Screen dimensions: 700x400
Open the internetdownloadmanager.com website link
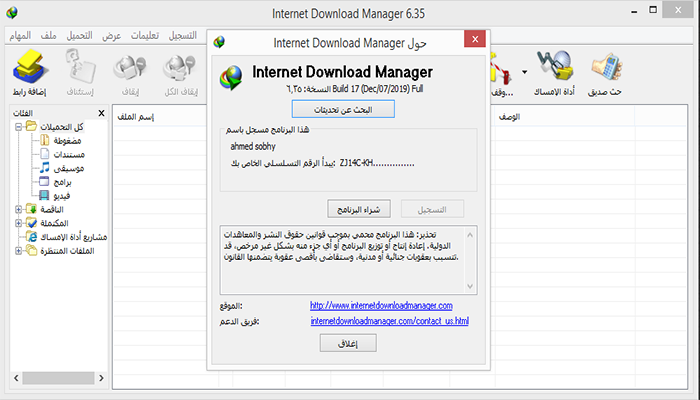[x=381, y=306]
